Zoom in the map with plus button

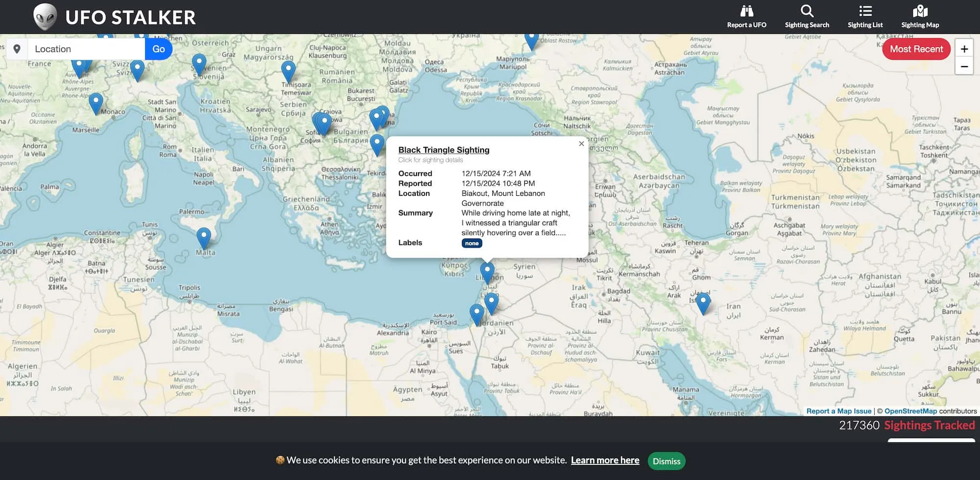[964, 49]
